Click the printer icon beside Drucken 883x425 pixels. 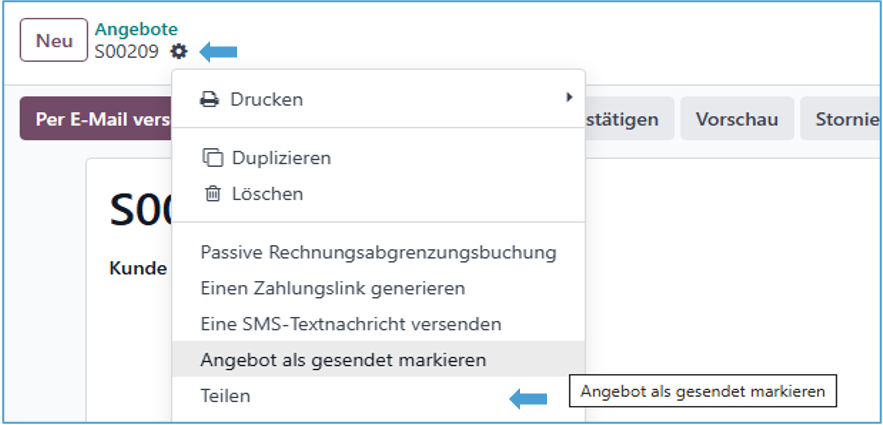click(210, 99)
